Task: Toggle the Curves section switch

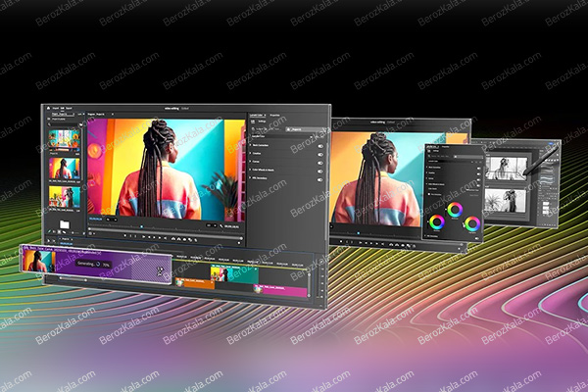Action: coord(320,163)
